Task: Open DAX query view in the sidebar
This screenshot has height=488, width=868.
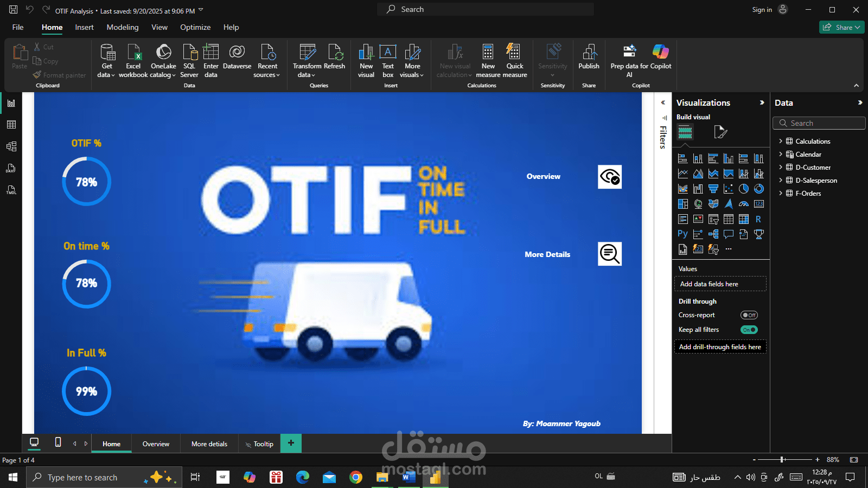Action: pyautogui.click(x=11, y=168)
